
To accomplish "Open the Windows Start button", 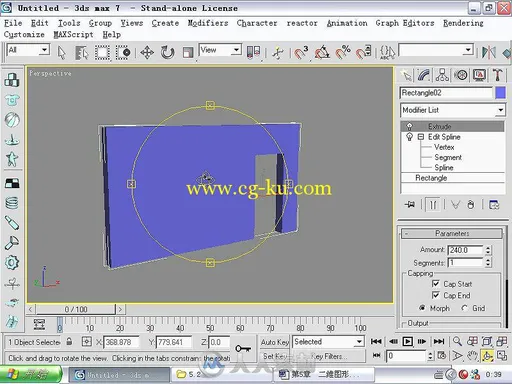I will coord(31,375).
